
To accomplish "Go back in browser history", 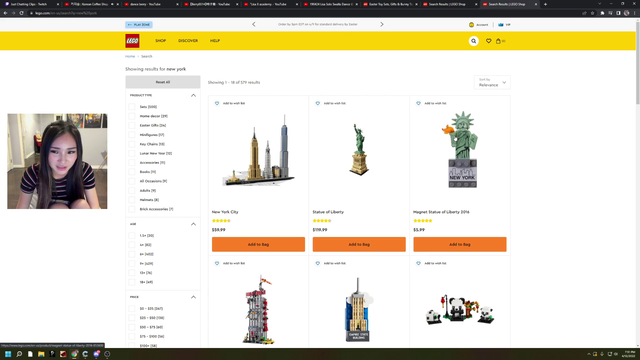I will point(5,13).
